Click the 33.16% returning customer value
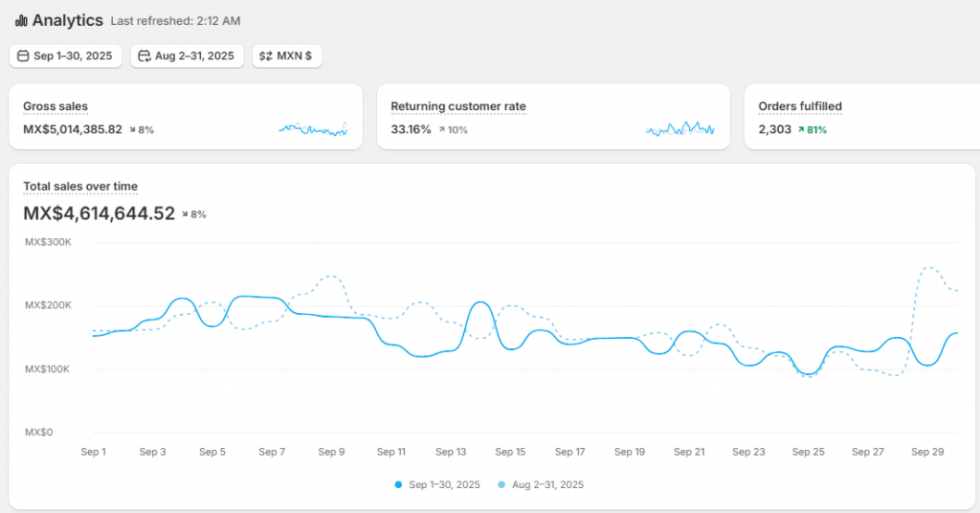Image resolution: width=980 pixels, height=513 pixels. point(411,129)
